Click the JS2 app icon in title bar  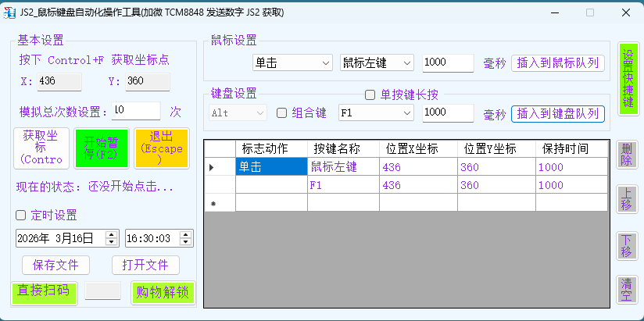[9, 12]
